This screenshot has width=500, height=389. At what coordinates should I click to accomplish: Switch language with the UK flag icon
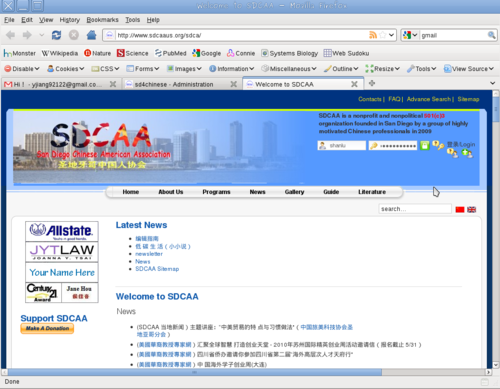click(471, 209)
